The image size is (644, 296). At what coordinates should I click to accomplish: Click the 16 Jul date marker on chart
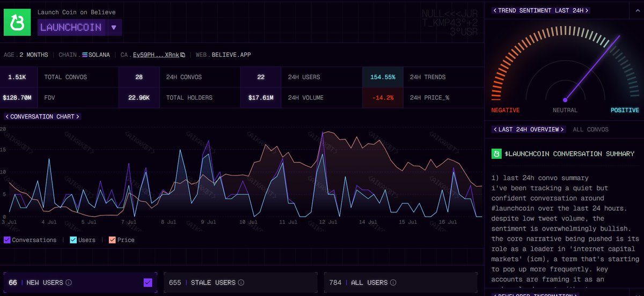pos(449,221)
